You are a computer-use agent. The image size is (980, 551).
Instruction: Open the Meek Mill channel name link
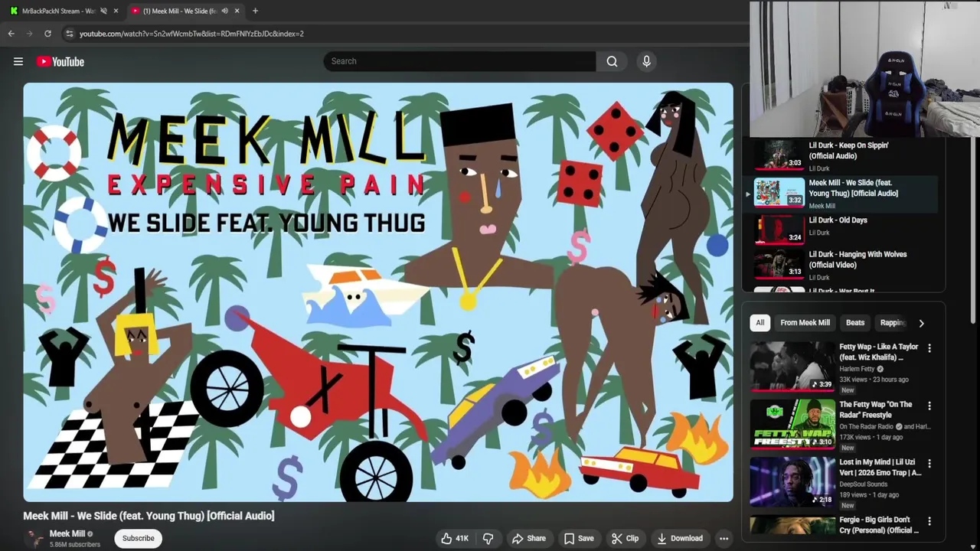tap(67, 533)
